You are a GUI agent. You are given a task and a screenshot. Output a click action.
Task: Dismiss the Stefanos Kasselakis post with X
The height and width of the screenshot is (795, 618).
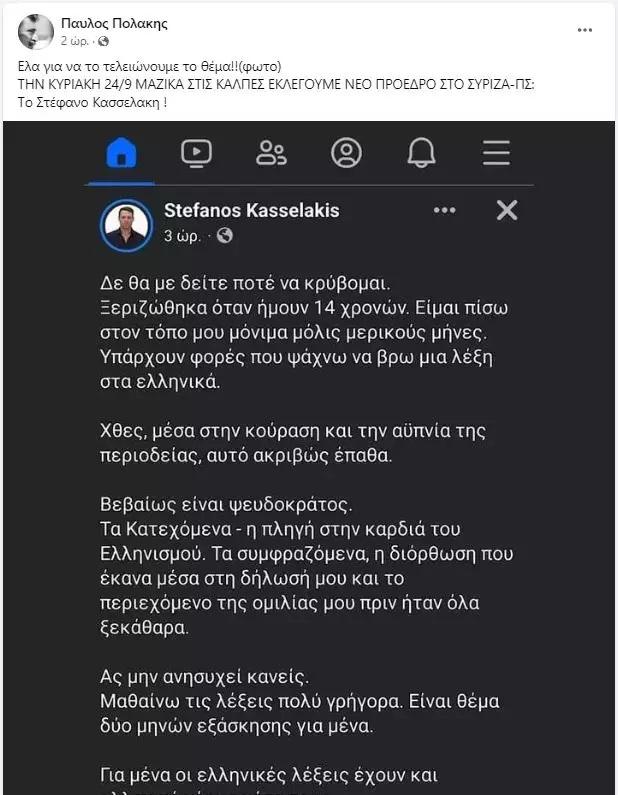coord(507,210)
